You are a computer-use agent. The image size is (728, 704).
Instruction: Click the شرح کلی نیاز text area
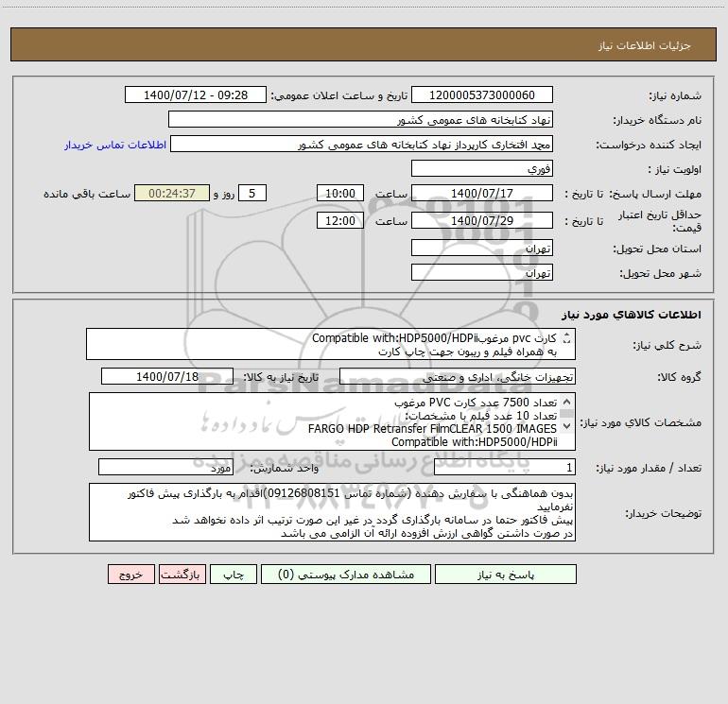point(331,344)
